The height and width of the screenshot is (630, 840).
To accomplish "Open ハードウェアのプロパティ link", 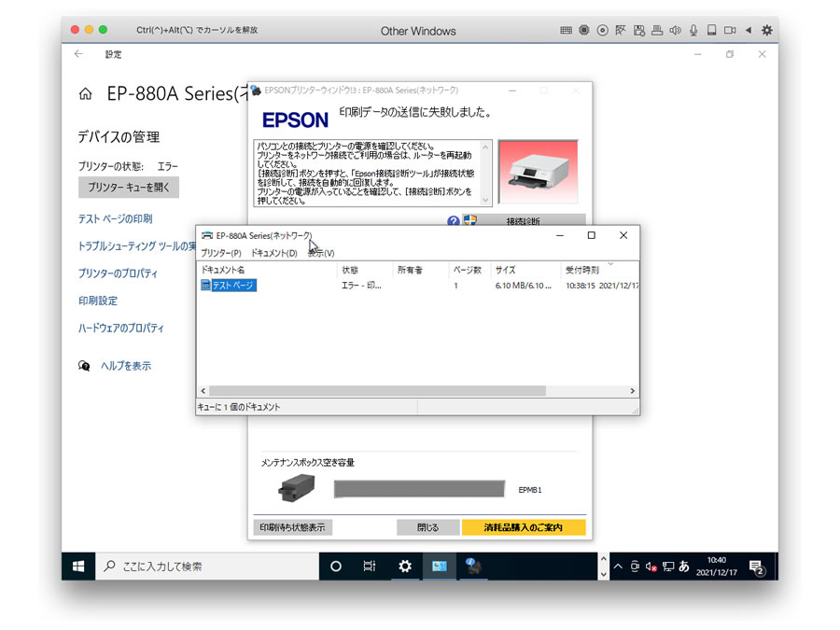I will (x=121, y=328).
